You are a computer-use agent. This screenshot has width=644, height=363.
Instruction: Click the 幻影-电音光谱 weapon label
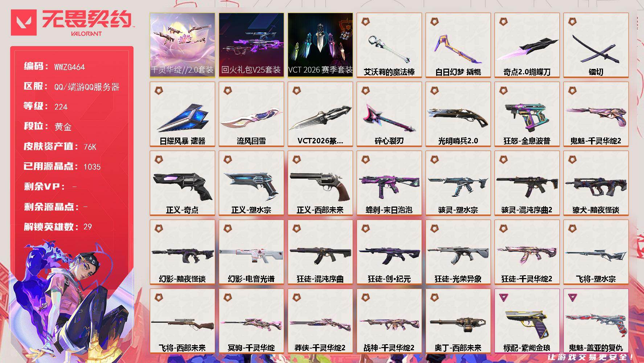(251, 279)
